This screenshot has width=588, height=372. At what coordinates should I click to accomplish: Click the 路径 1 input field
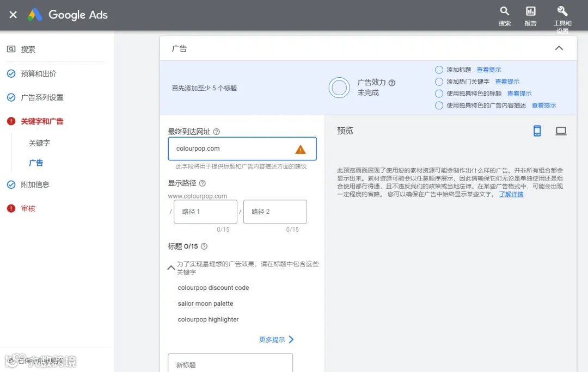[x=205, y=212]
